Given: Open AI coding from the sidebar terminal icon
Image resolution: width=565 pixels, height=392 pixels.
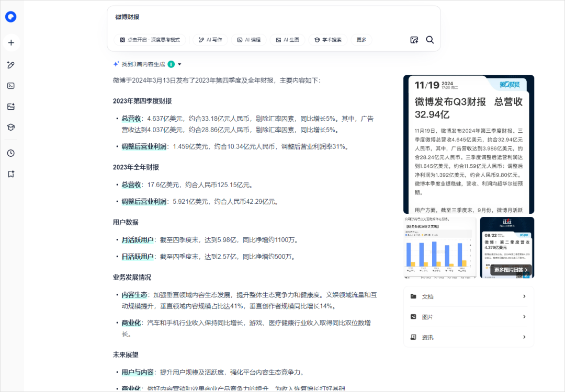Looking at the screenshot, I should pos(11,86).
